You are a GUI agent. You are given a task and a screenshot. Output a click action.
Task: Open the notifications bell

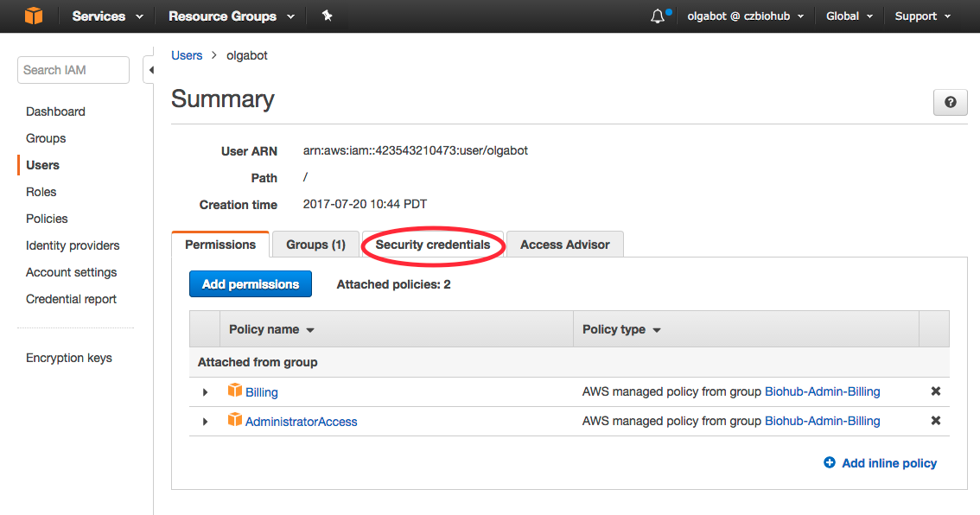[659, 16]
